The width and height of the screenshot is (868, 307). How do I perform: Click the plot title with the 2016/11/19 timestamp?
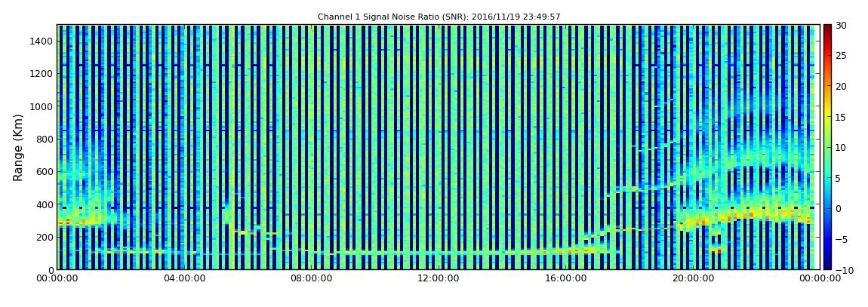click(x=439, y=17)
